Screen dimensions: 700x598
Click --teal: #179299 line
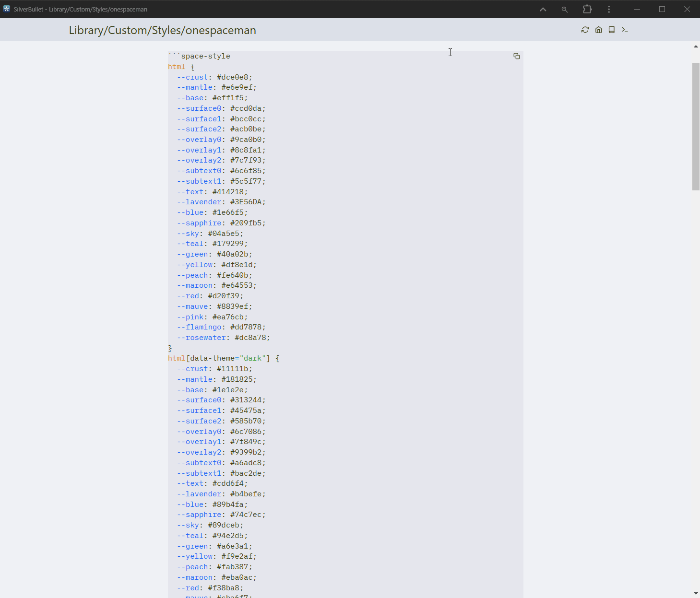pos(212,244)
